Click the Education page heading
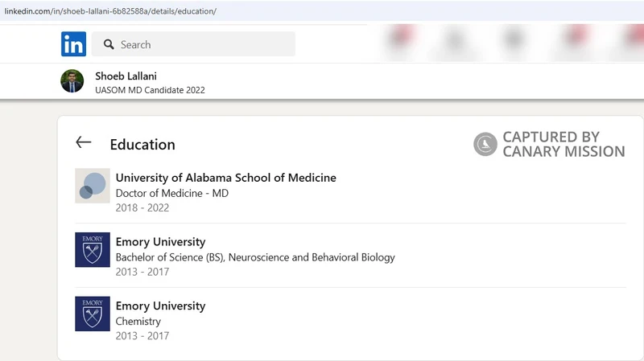Viewport: 644px width, 361px height. [142, 145]
